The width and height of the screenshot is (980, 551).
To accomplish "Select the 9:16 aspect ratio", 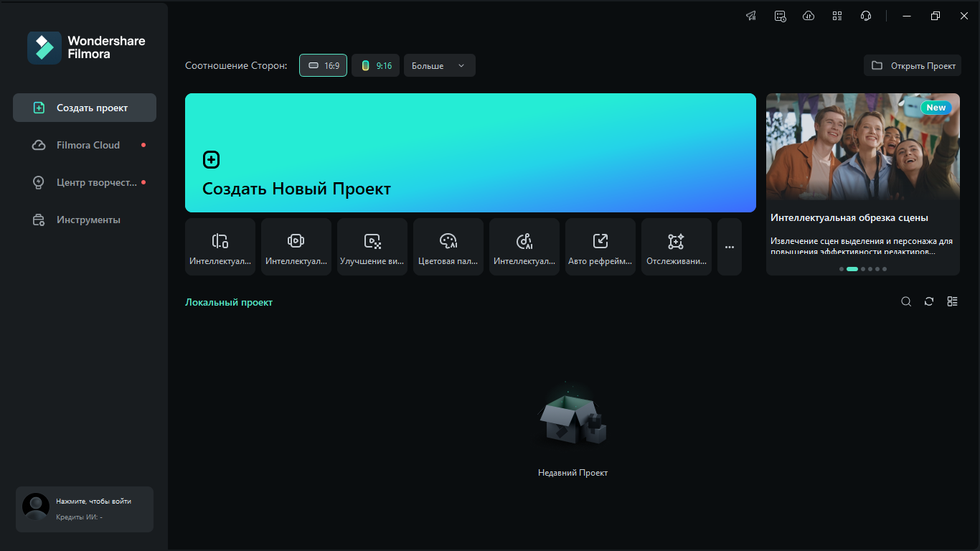I will tap(375, 65).
